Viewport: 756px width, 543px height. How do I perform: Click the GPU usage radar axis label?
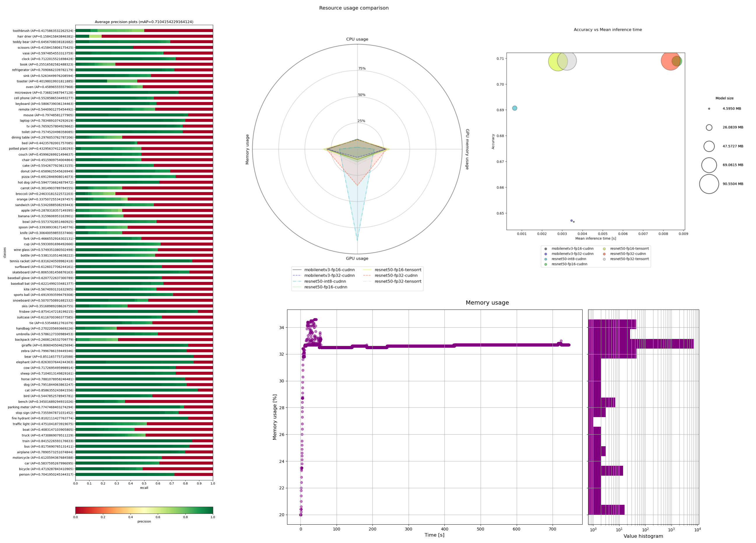357,258
